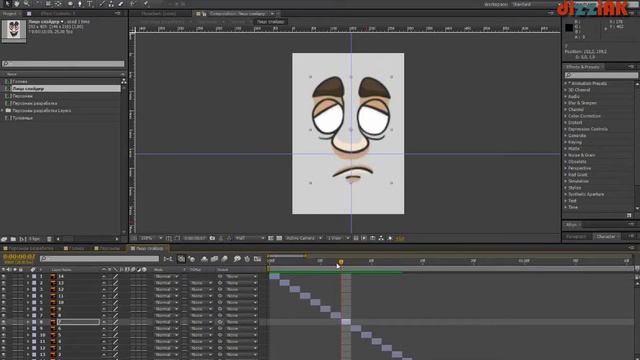Select the Type text tool

pyautogui.click(x=89, y=4)
